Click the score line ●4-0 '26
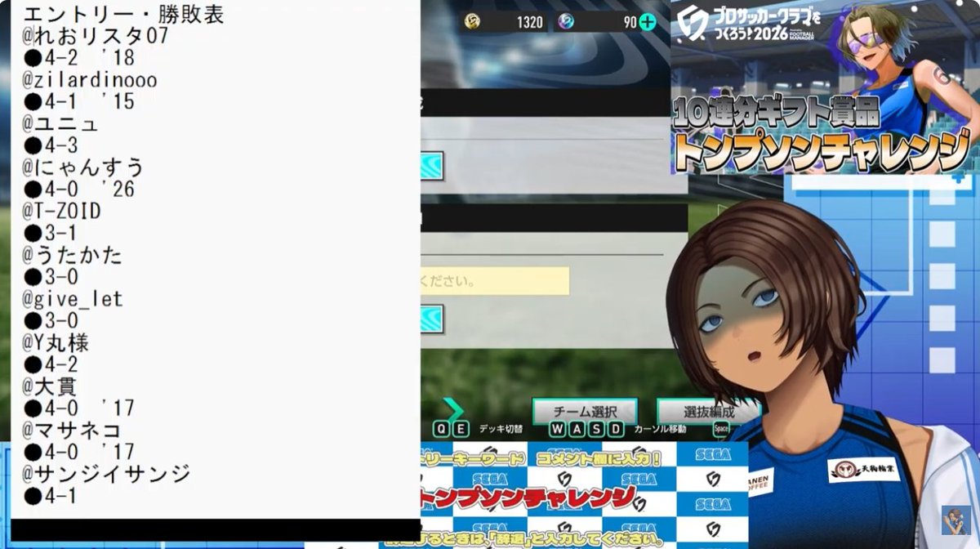Image resolution: width=980 pixels, height=549 pixels. tap(79, 190)
